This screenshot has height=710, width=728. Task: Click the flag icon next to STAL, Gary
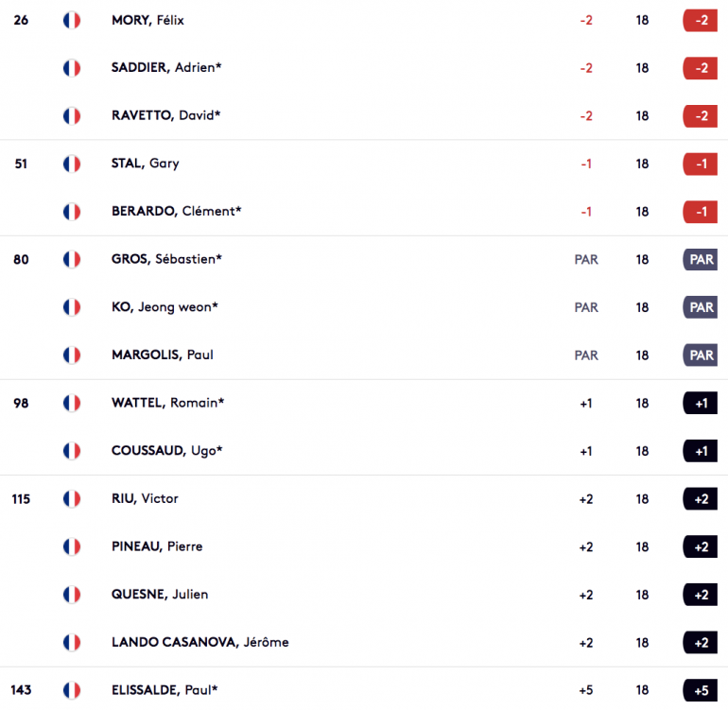[x=72, y=164]
